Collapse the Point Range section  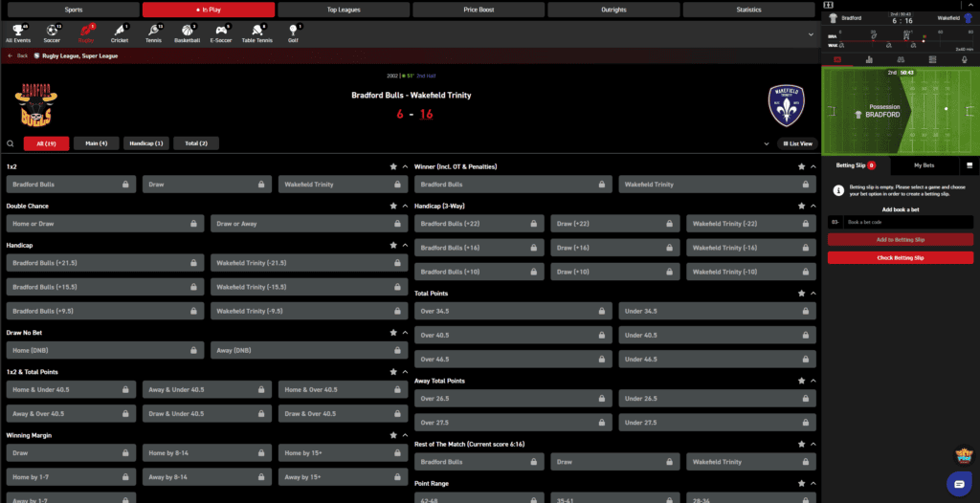(x=813, y=484)
